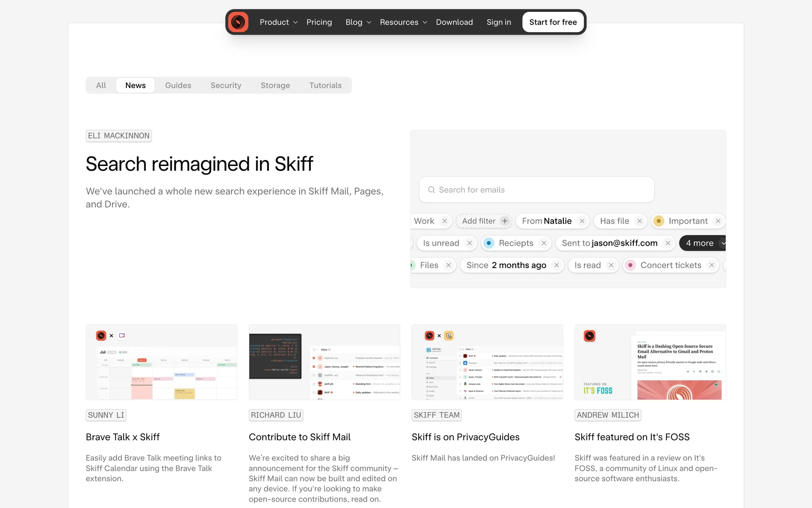
Task: Remove the Concert tickets filter
Action: point(712,265)
